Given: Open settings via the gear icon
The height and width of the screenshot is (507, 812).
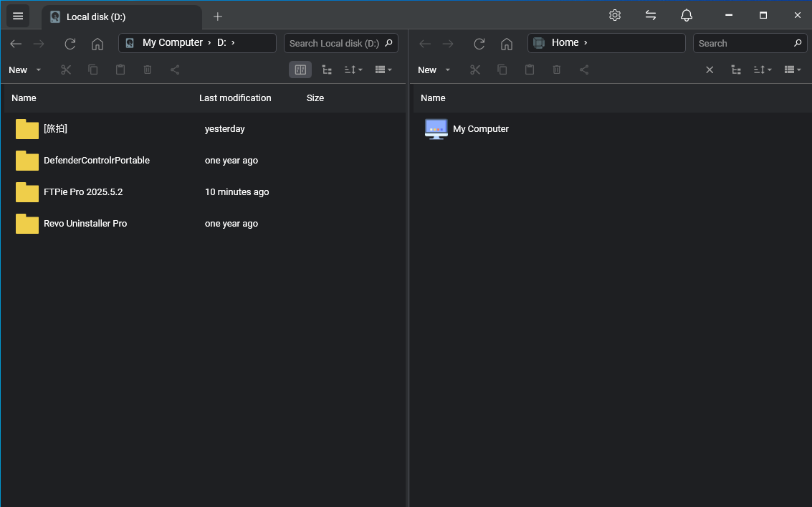Looking at the screenshot, I should tap(614, 15).
